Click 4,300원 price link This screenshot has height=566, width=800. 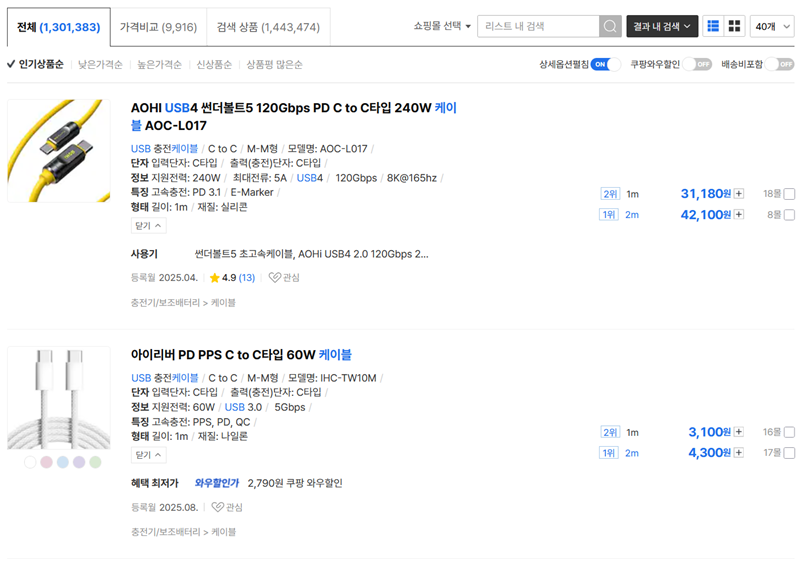(710, 453)
